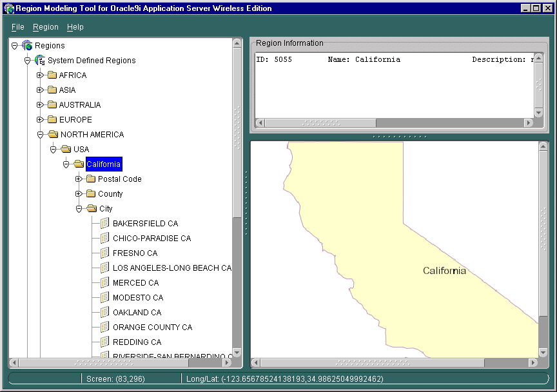The image size is (557, 392).
Task: Click the map scroll left arrow
Action: click(x=256, y=363)
